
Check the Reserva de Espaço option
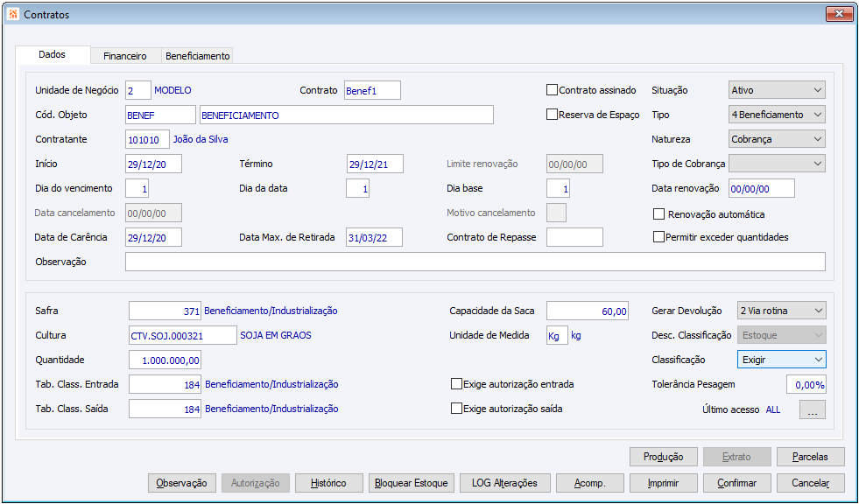[x=553, y=115]
